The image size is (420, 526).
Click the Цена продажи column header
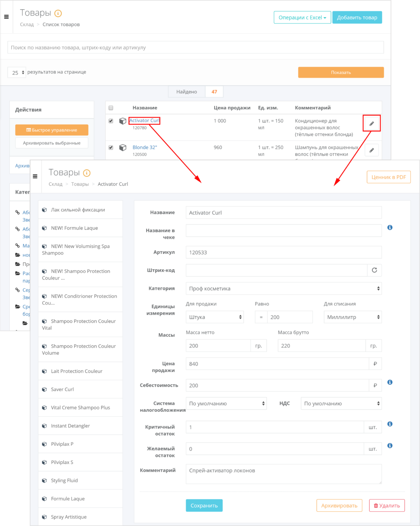coord(232,108)
